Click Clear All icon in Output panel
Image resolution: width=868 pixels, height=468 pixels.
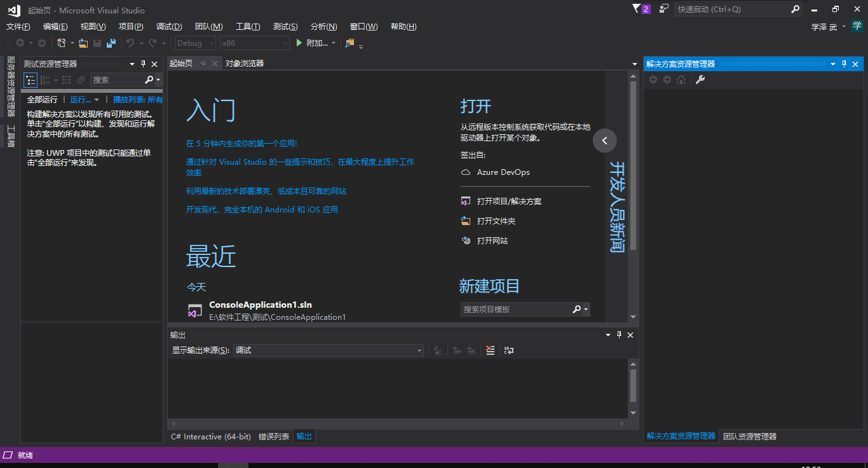click(x=490, y=350)
